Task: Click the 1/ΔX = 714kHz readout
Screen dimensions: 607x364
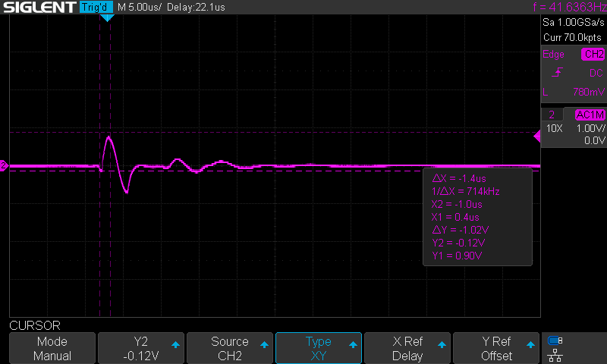Action: (466, 191)
